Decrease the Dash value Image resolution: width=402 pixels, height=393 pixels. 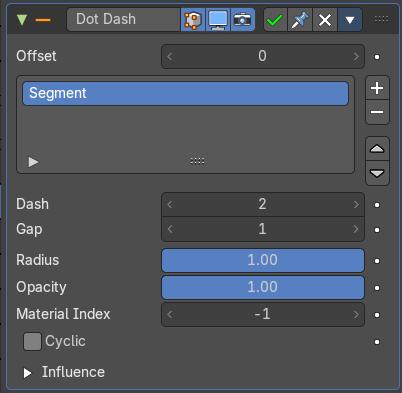tap(170, 204)
